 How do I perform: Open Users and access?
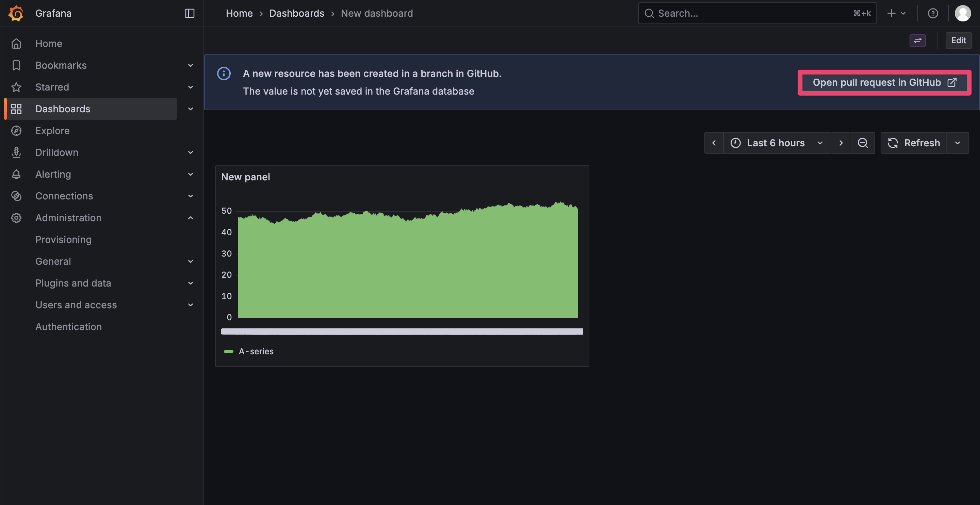pos(76,305)
